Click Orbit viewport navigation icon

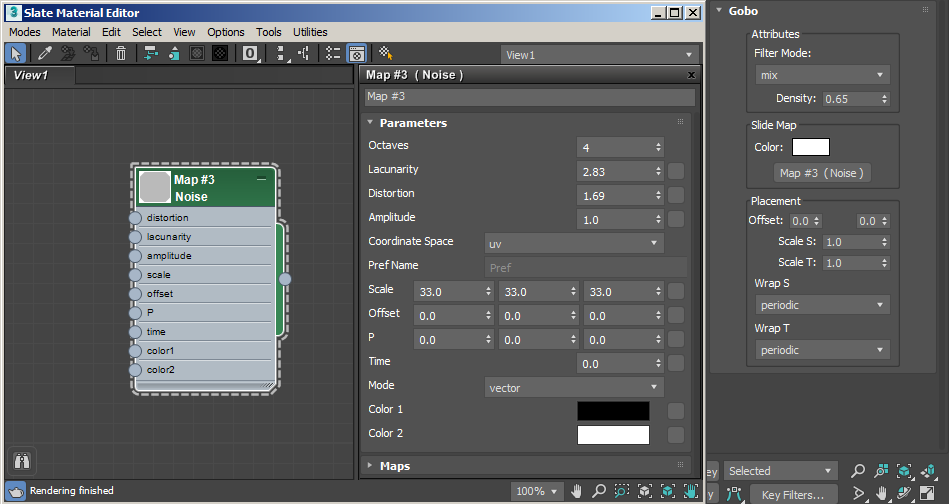(904, 493)
